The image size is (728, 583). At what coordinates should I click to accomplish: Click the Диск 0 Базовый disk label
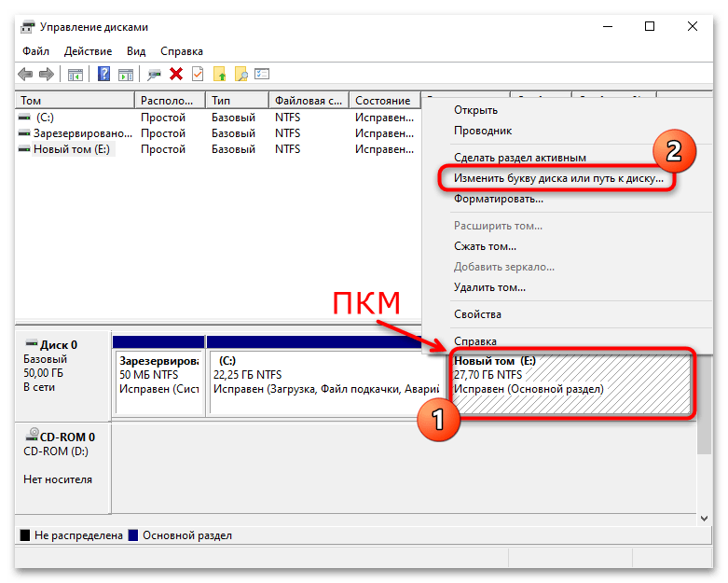(x=62, y=375)
